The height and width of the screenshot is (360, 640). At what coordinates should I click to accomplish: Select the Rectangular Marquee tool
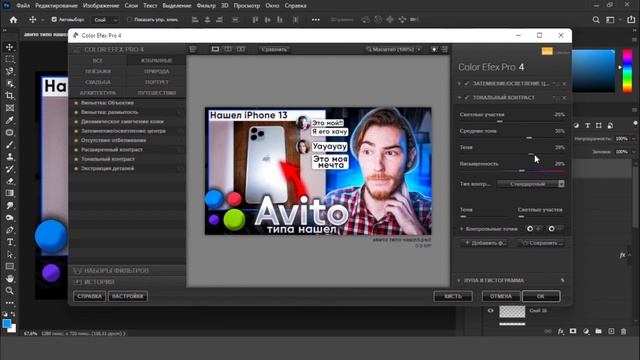tap(9, 59)
